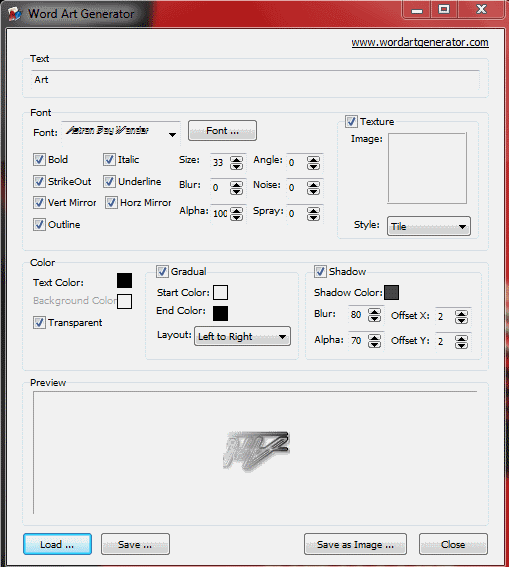The width and height of the screenshot is (509, 567).
Task: Pick the Text Color black swatch
Action: [124, 281]
